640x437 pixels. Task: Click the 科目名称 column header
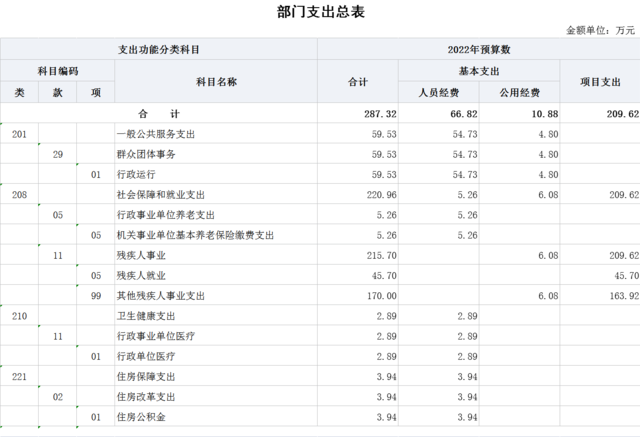216,82
